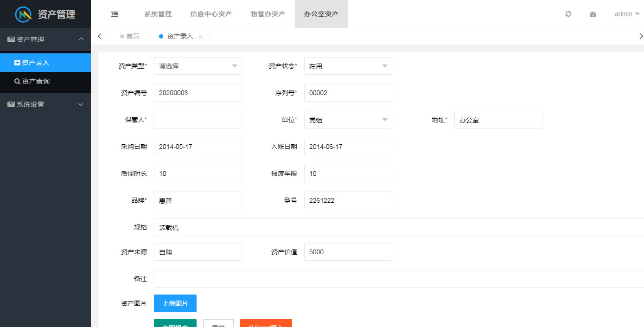Switch to the 首页 tab

[x=130, y=36]
